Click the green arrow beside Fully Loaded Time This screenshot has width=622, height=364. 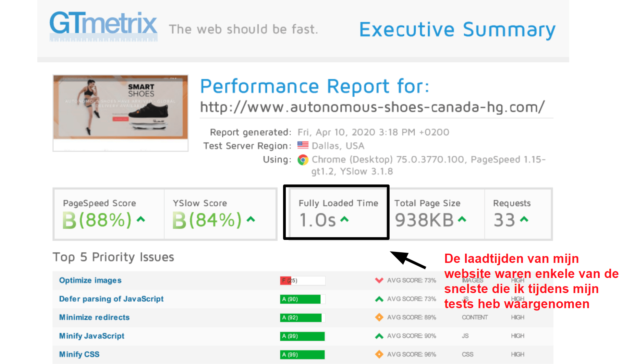pyautogui.click(x=344, y=219)
